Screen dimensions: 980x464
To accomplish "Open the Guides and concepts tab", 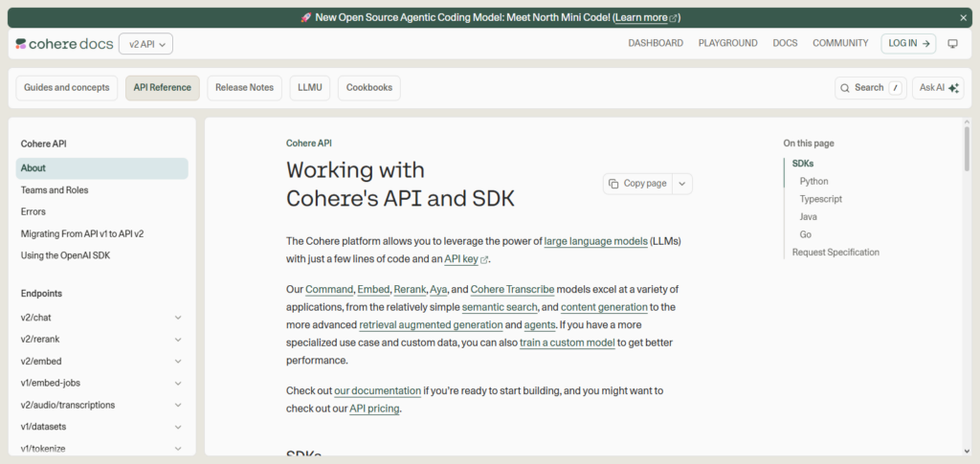I will coord(67,88).
